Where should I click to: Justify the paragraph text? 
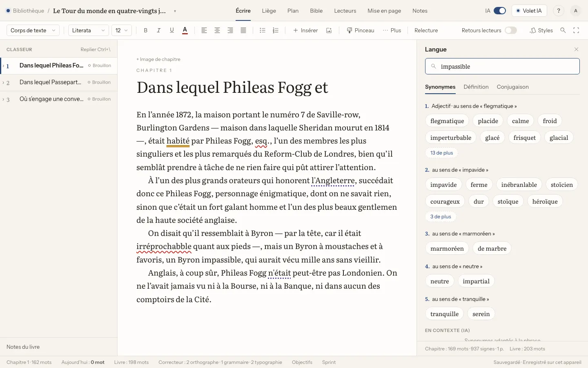click(x=243, y=30)
